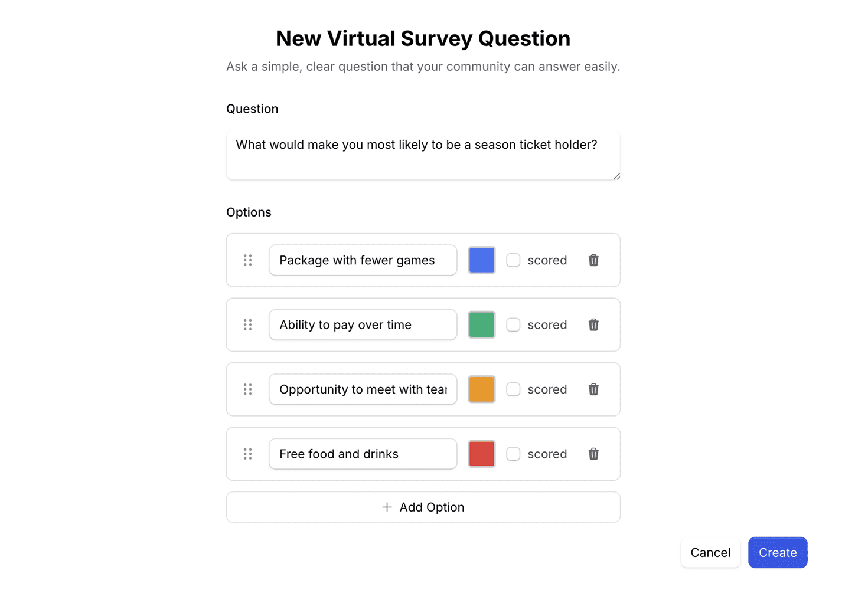Toggle scored for 'Free food and drinks'
Screen dimensions: 868x590
tap(513, 454)
